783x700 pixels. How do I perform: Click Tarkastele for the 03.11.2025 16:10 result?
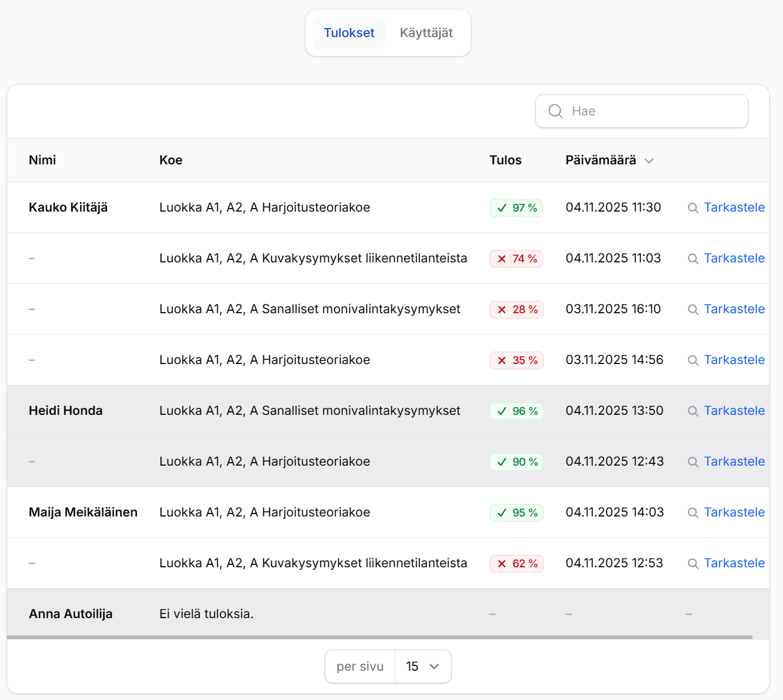click(734, 309)
